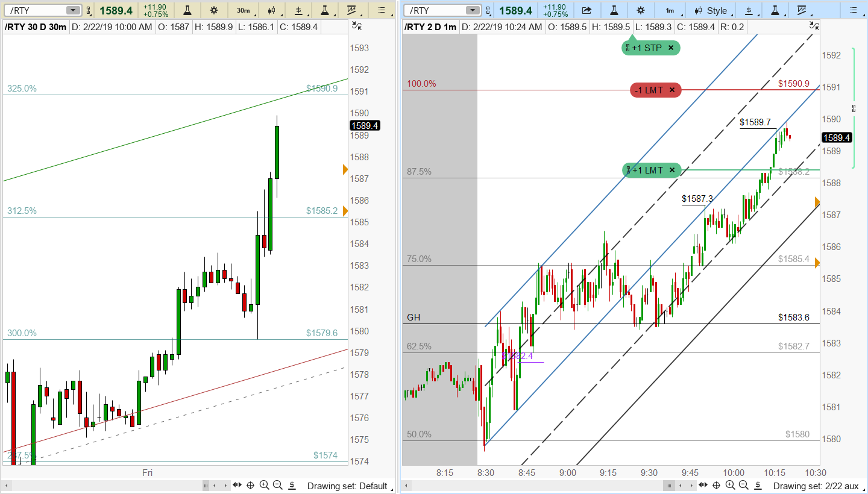Click the collapse arrows icon in right chart header
Screen dimensions: 868x494
click(814, 27)
